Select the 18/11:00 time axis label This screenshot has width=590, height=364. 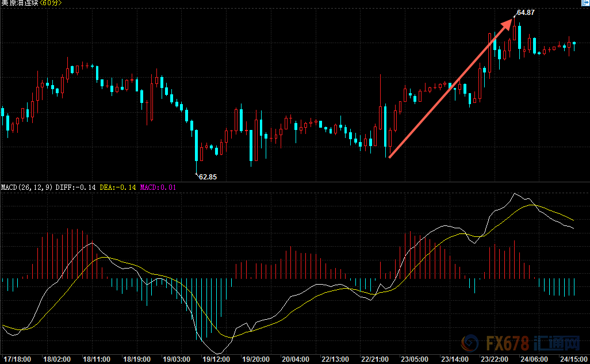(95, 359)
